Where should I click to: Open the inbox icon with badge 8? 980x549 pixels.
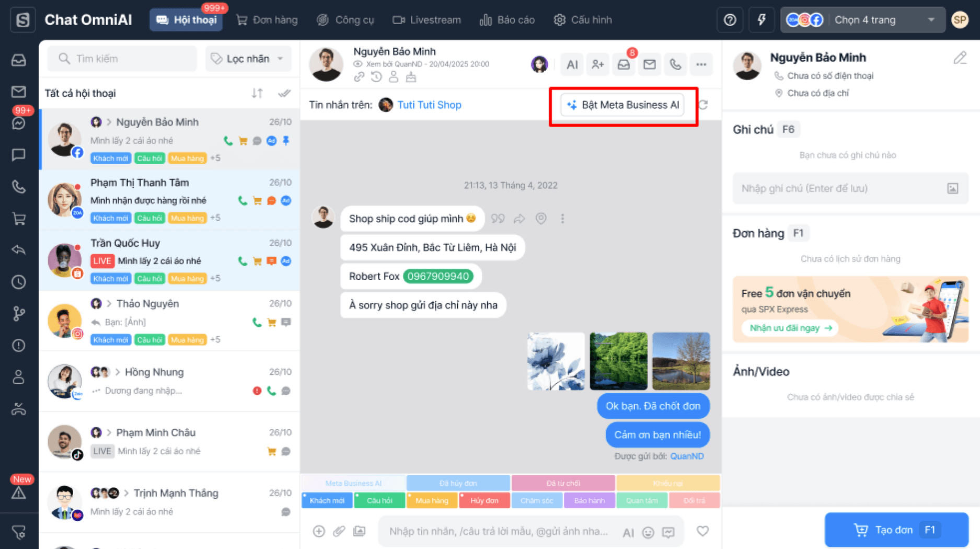point(624,64)
